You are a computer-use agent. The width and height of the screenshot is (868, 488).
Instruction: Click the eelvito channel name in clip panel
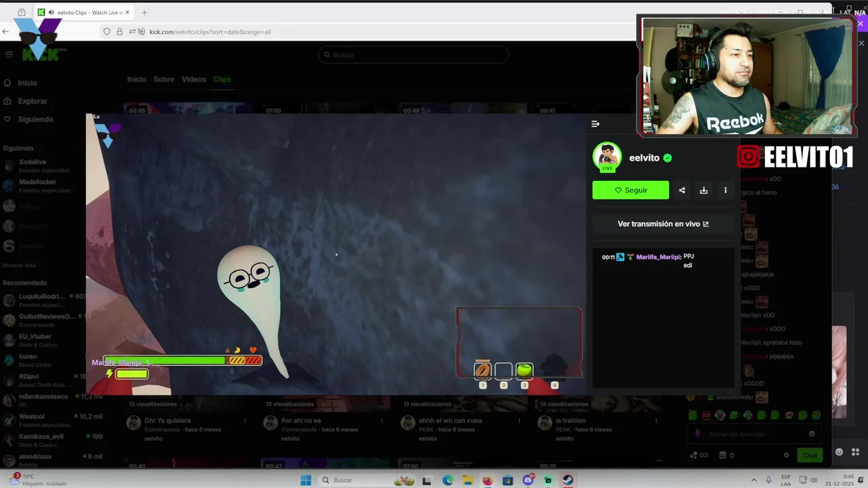click(x=644, y=158)
